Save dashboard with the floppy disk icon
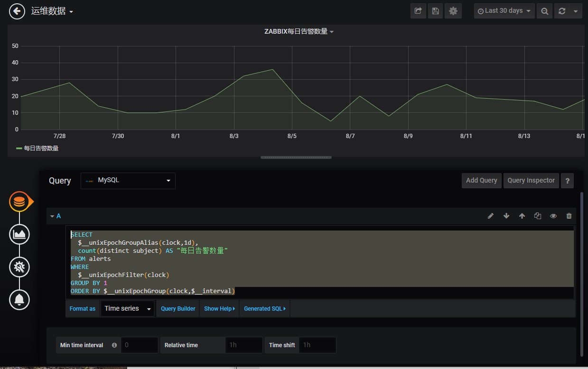This screenshot has height=369, width=588. click(x=436, y=11)
